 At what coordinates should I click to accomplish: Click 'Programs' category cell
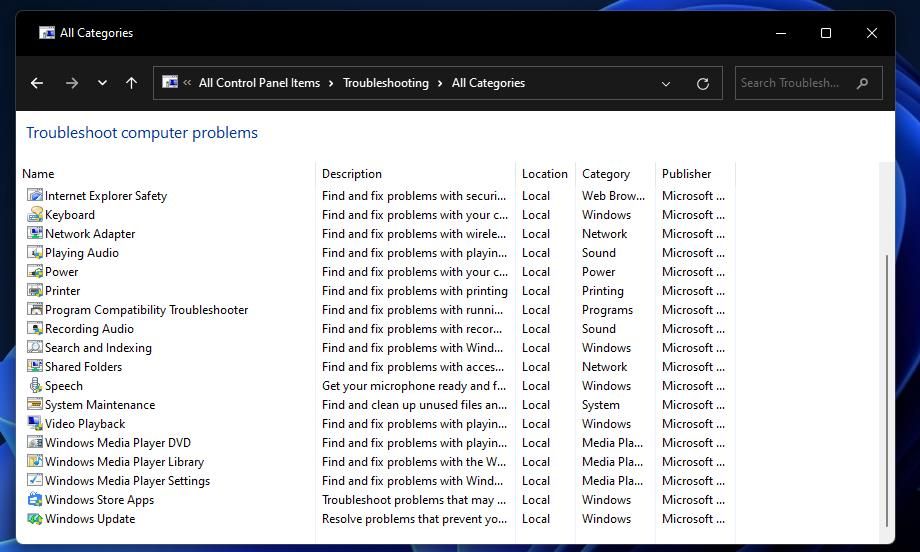click(607, 310)
